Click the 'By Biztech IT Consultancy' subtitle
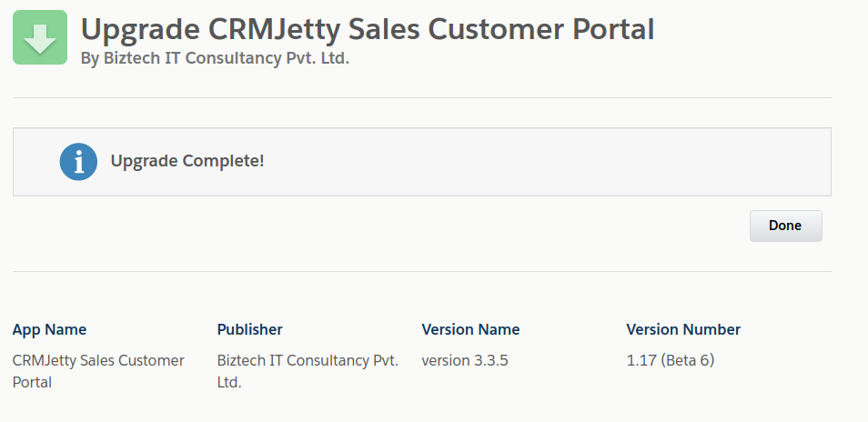The width and height of the screenshot is (868, 422). (x=215, y=58)
